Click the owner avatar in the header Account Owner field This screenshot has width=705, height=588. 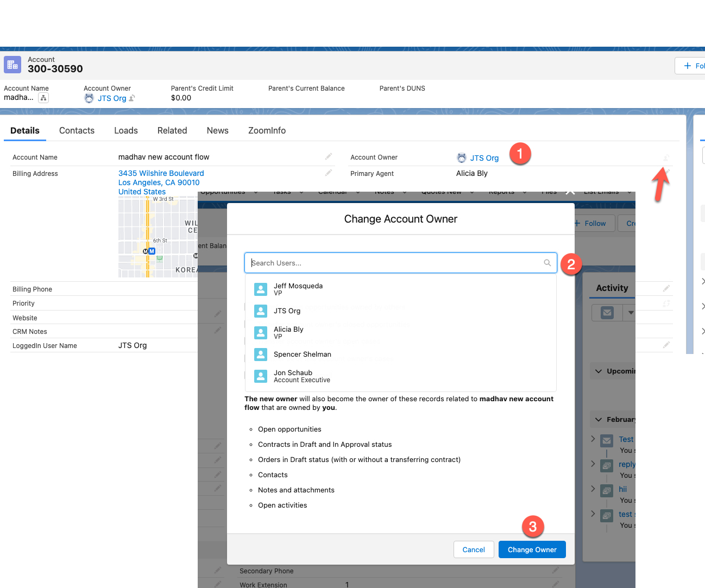click(x=89, y=98)
